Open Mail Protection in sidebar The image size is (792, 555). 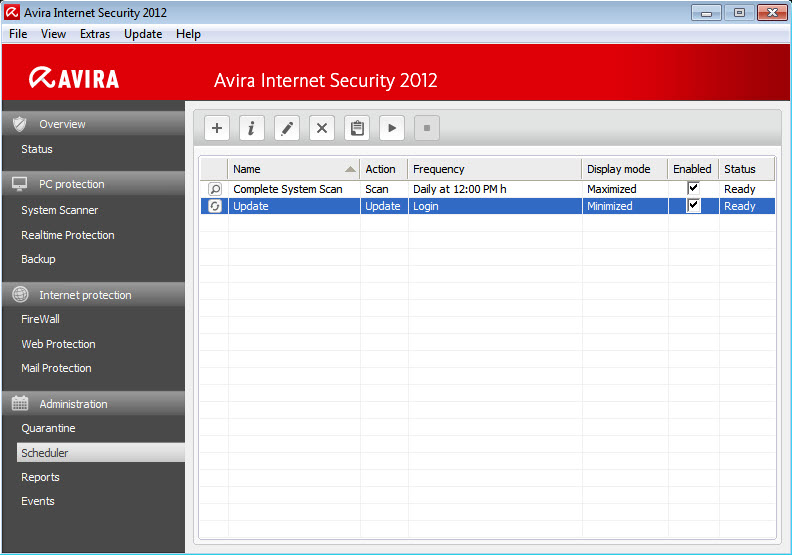coord(56,368)
